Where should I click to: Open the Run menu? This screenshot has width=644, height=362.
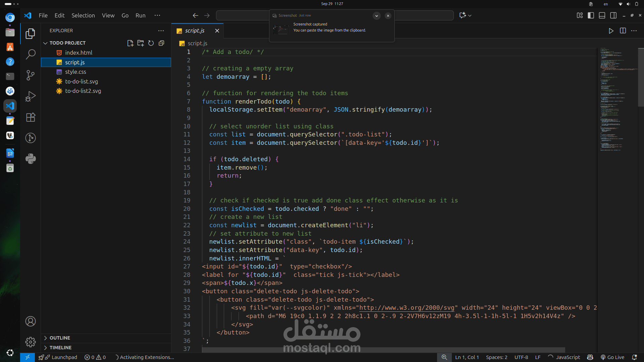(x=140, y=15)
